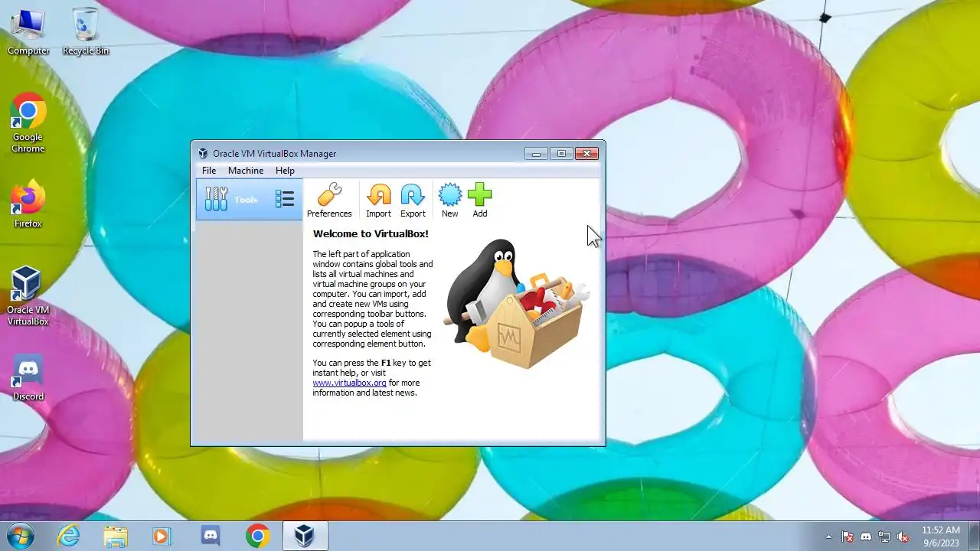Select the Google Chrome desktop shortcut
Viewport: 980px width, 551px height.
click(x=28, y=123)
